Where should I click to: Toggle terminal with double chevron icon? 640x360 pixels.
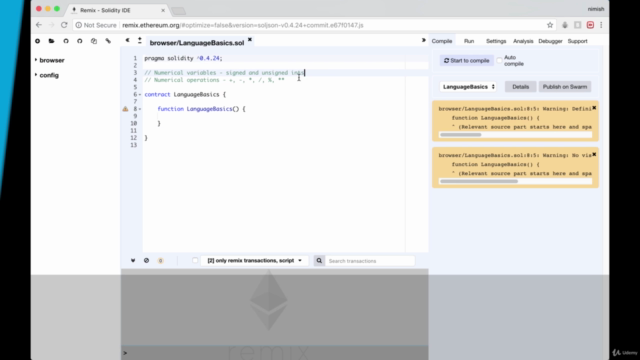pos(133,260)
